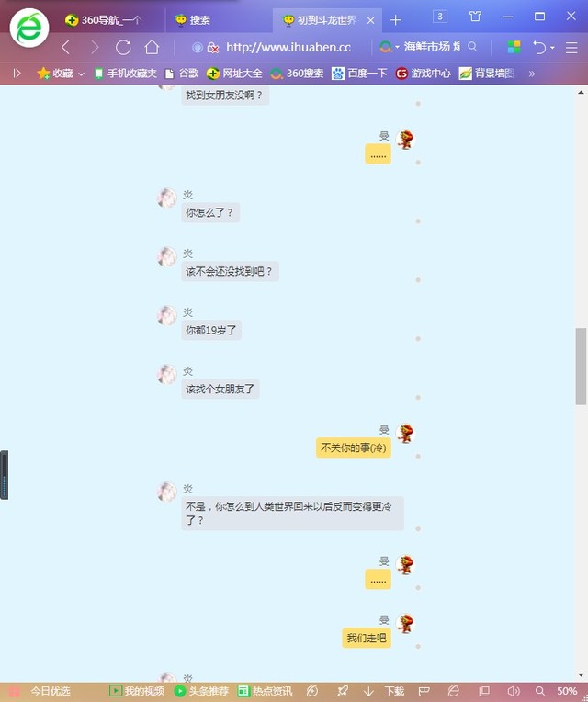The width and height of the screenshot is (588, 702).
Task: Open the undo closed-tab dropdown arrow
Action: 552,48
